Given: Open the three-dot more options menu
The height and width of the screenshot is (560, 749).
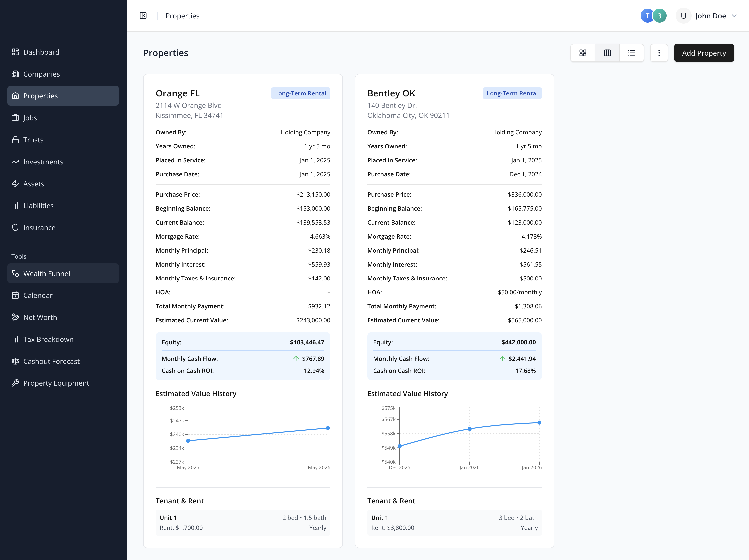Looking at the screenshot, I should 659,53.
